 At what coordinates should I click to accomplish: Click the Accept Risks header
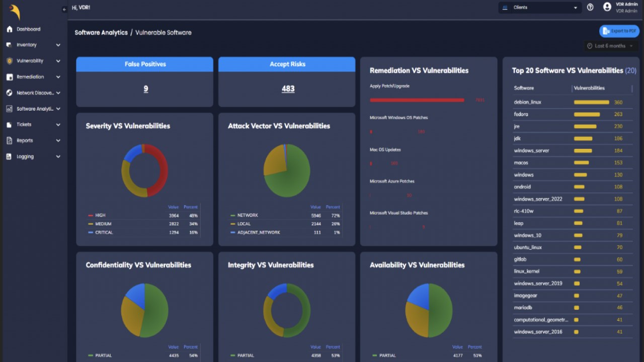coord(287,64)
